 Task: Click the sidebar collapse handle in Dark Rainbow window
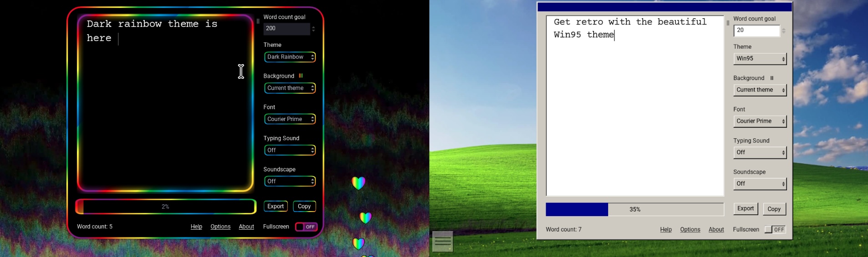click(x=258, y=21)
